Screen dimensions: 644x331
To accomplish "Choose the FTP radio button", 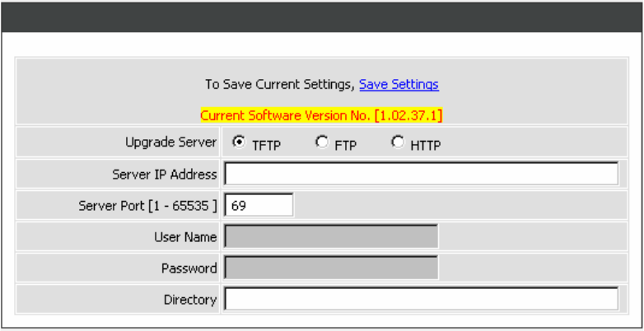I will pyautogui.click(x=321, y=142).
